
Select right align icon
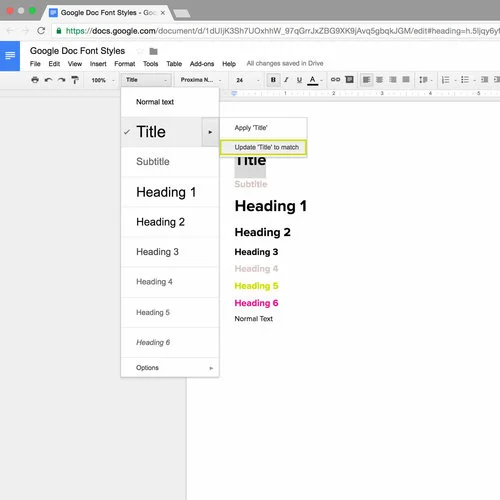(393, 80)
